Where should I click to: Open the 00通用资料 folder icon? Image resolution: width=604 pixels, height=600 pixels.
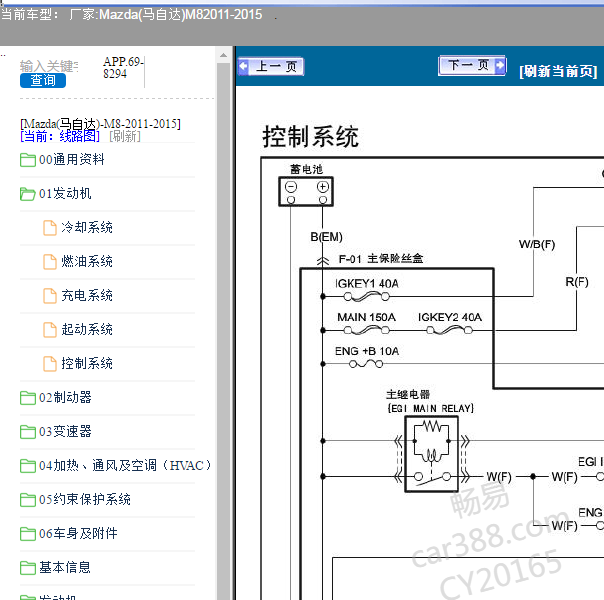click(x=28, y=159)
